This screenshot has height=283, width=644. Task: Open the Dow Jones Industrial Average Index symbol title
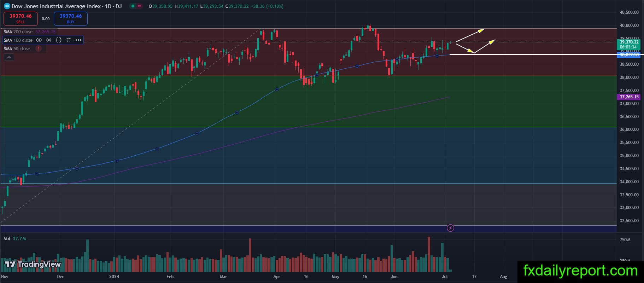(x=66, y=6)
